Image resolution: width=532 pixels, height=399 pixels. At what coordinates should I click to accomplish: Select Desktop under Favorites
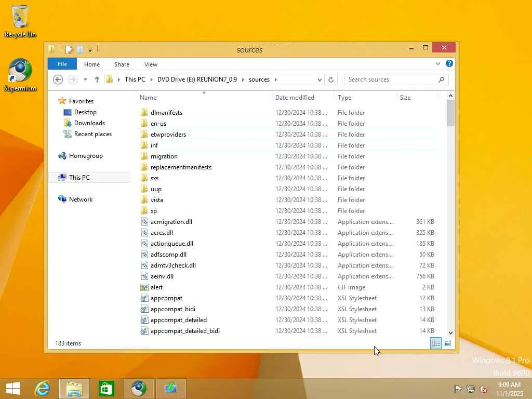point(85,112)
